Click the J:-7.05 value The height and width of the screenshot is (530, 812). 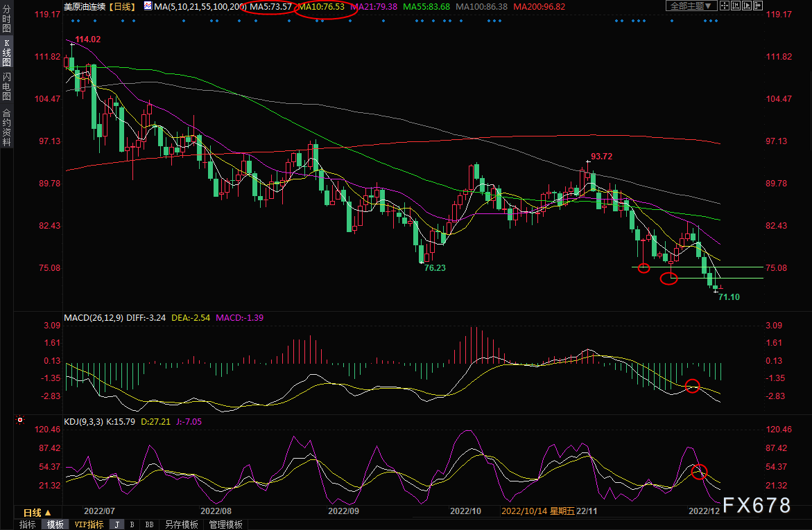click(189, 422)
